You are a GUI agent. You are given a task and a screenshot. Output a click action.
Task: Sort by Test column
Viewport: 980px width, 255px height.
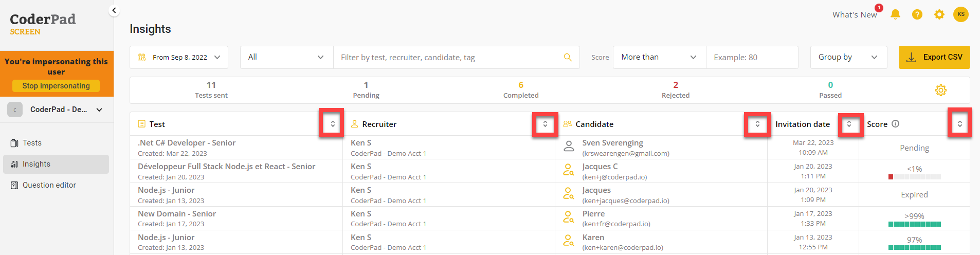click(x=333, y=124)
